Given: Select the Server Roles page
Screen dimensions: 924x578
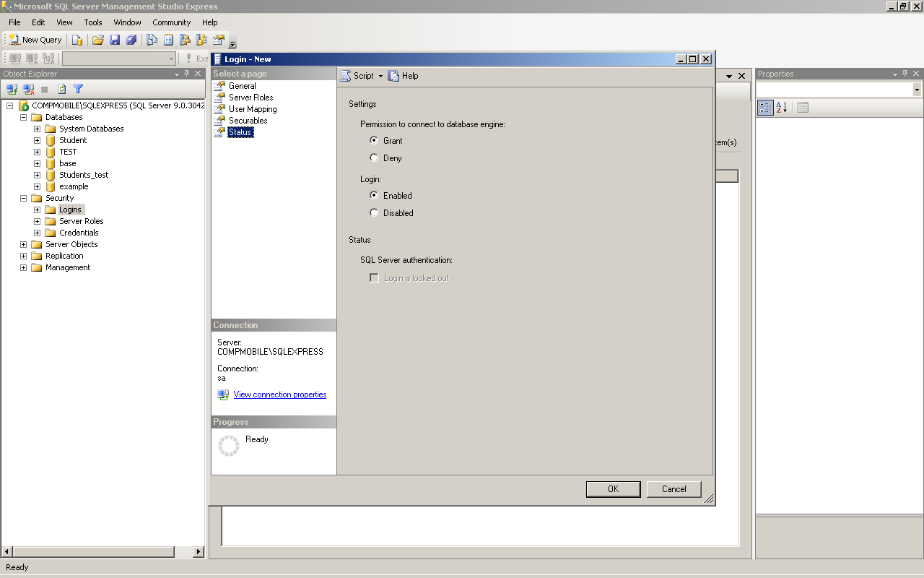Looking at the screenshot, I should coord(250,98).
